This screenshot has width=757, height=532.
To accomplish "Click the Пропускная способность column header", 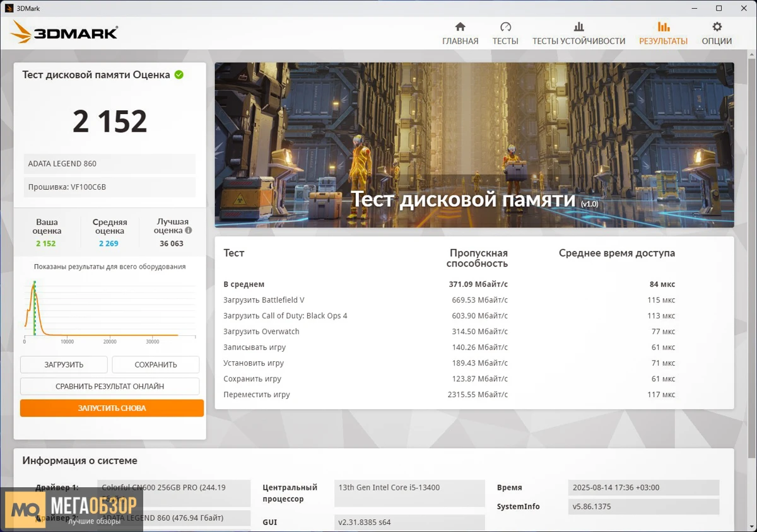I will point(478,258).
